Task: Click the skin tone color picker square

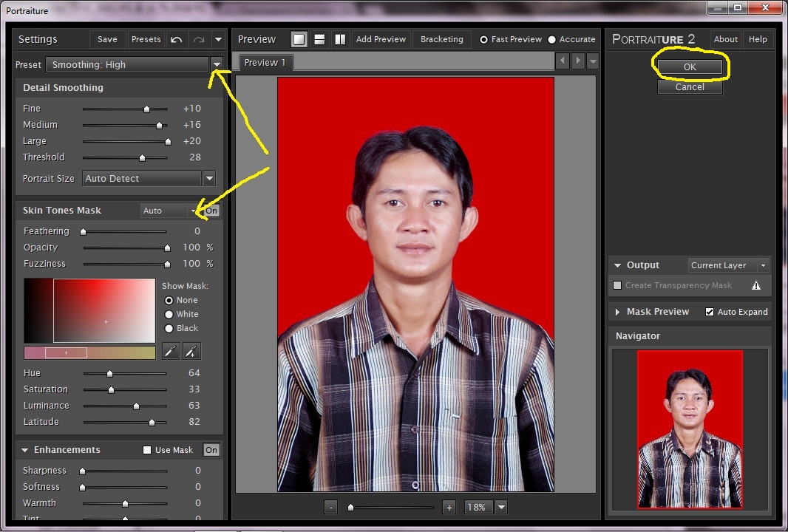Action: point(89,310)
